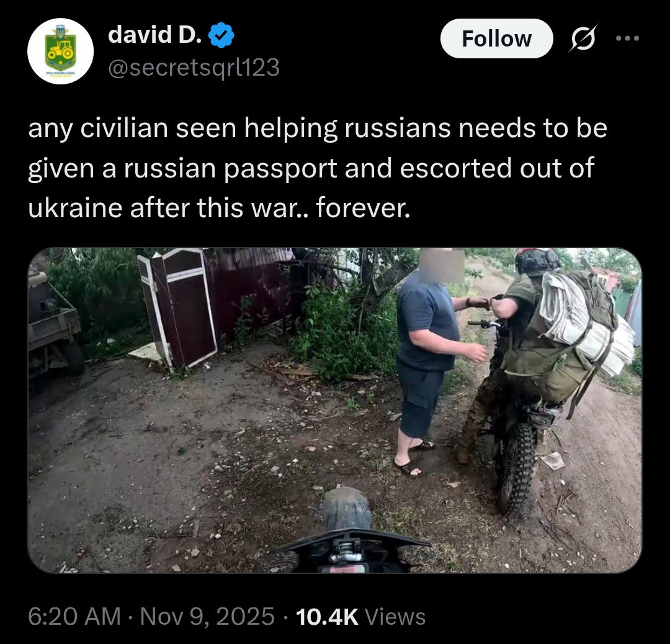Open david D.'s profile avatar

tap(61, 51)
